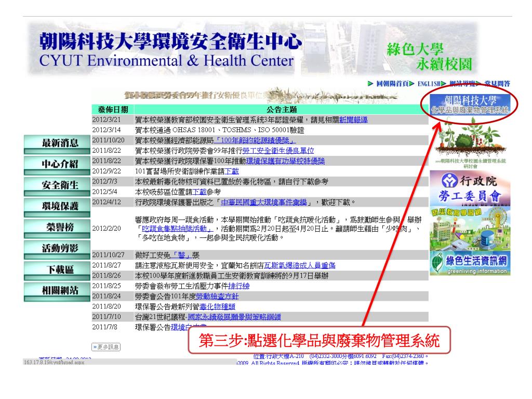The image size is (532, 399).
Task: Go to 活動剪影 in the side menu
Action: click(x=57, y=250)
